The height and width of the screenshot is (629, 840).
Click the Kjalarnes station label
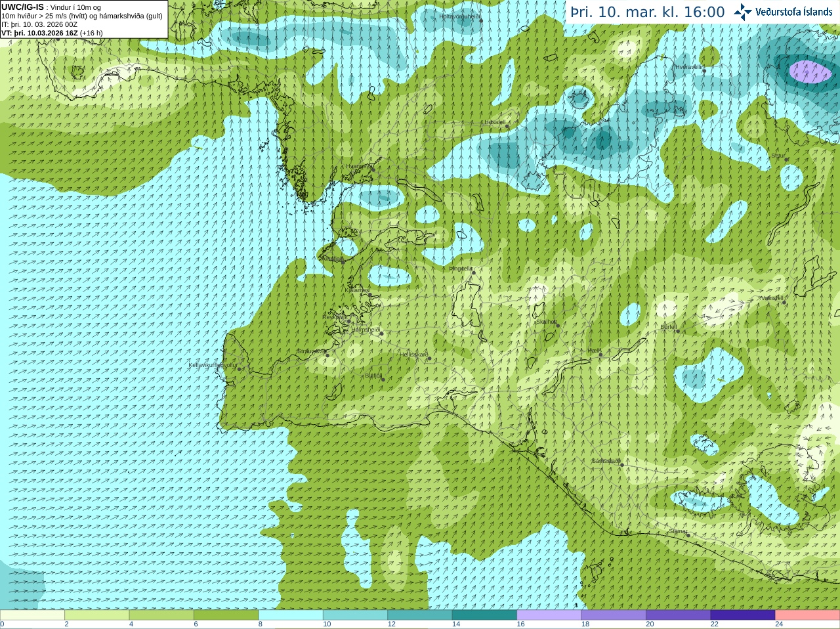pyautogui.click(x=358, y=290)
